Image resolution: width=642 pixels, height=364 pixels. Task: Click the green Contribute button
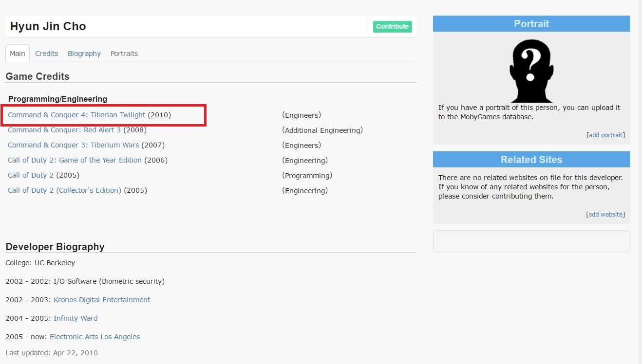pyautogui.click(x=392, y=26)
